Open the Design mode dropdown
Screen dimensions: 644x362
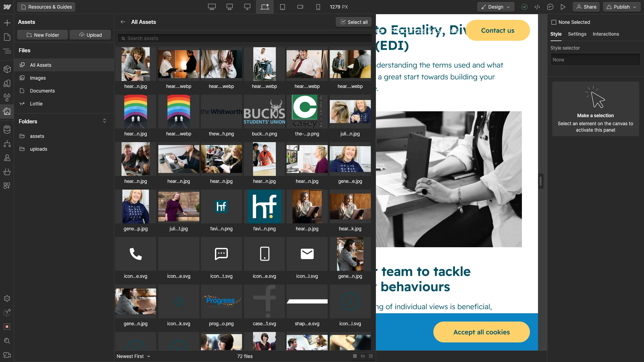point(495,7)
